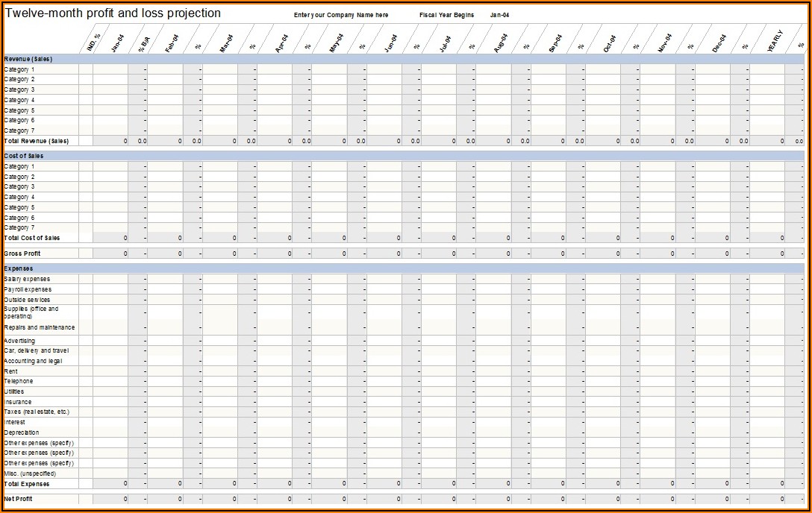Select the Net Profit row label
The width and height of the screenshot is (812, 513).
[x=19, y=499]
